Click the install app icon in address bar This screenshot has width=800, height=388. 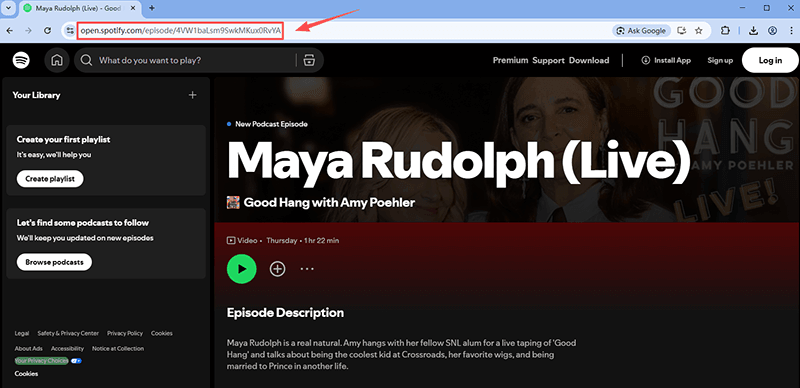681,31
